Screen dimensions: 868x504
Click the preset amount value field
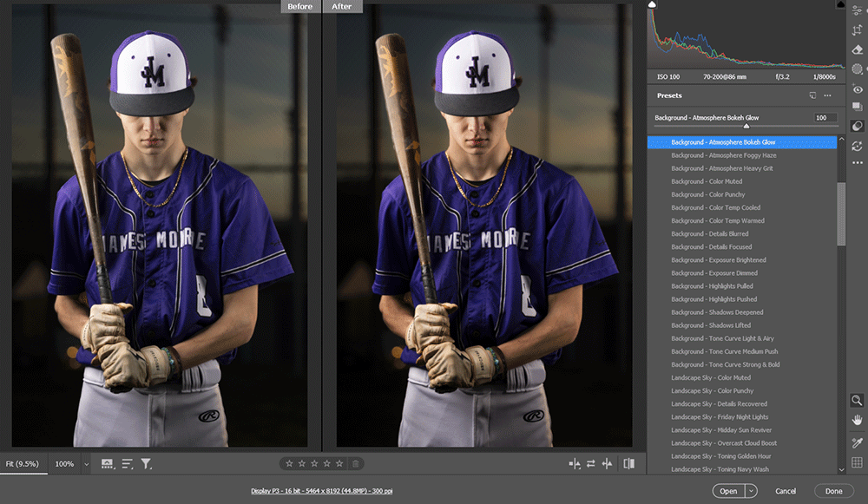[x=825, y=117]
